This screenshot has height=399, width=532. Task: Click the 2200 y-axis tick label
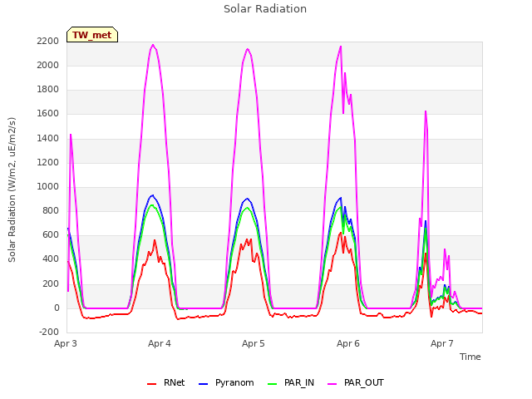(x=48, y=41)
